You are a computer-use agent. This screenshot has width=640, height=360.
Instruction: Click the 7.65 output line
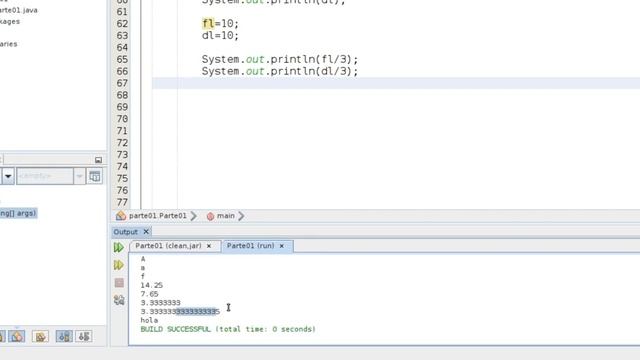pos(149,294)
